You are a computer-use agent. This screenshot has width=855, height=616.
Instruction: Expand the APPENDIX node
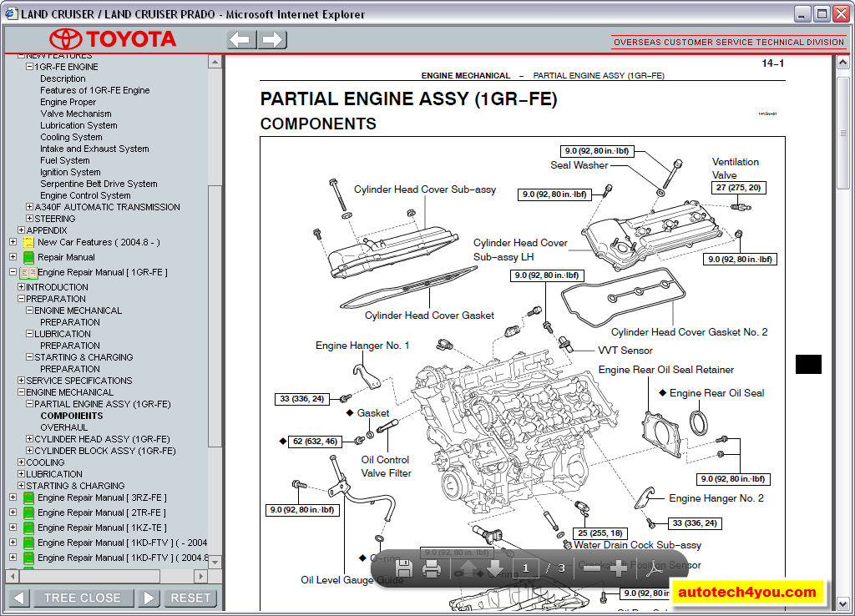[21, 230]
